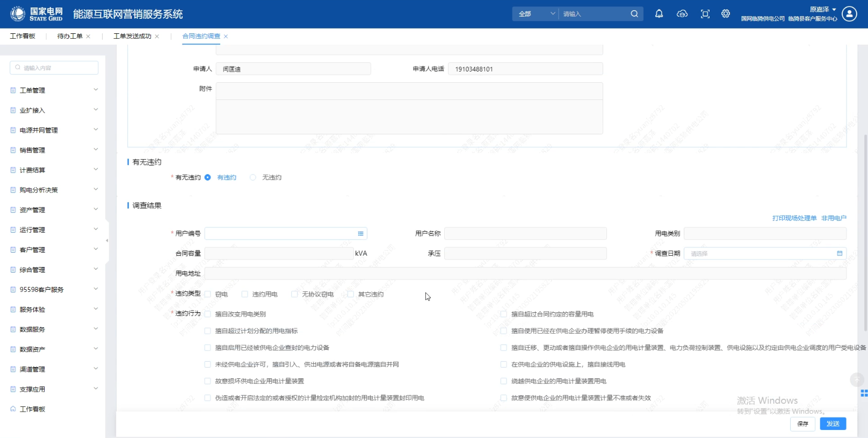This screenshot has width=868, height=438.
Task: Check the 违约用电 checkbox
Action: click(x=245, y=295)
